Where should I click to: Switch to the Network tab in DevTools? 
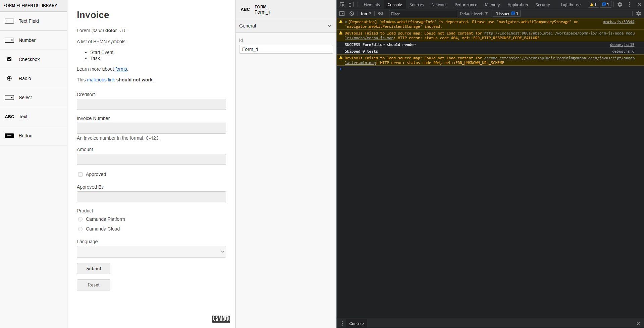(439, 4)
